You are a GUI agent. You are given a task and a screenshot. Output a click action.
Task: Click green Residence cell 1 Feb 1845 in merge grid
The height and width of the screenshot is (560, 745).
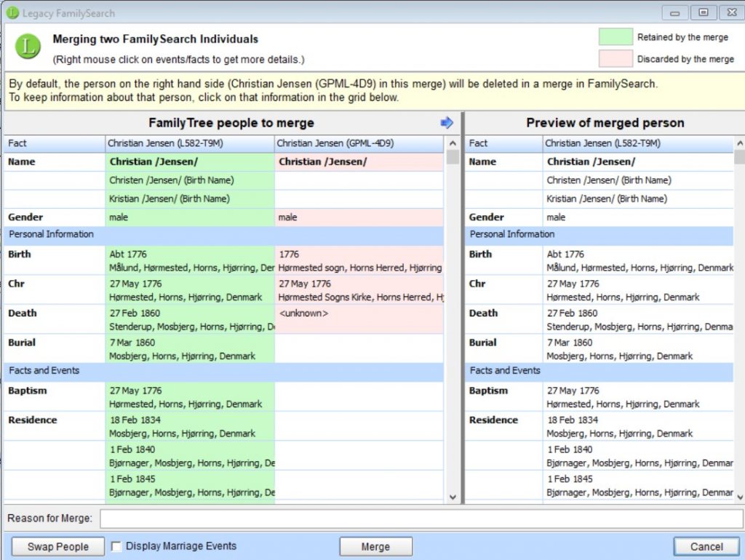click(190, 485)
